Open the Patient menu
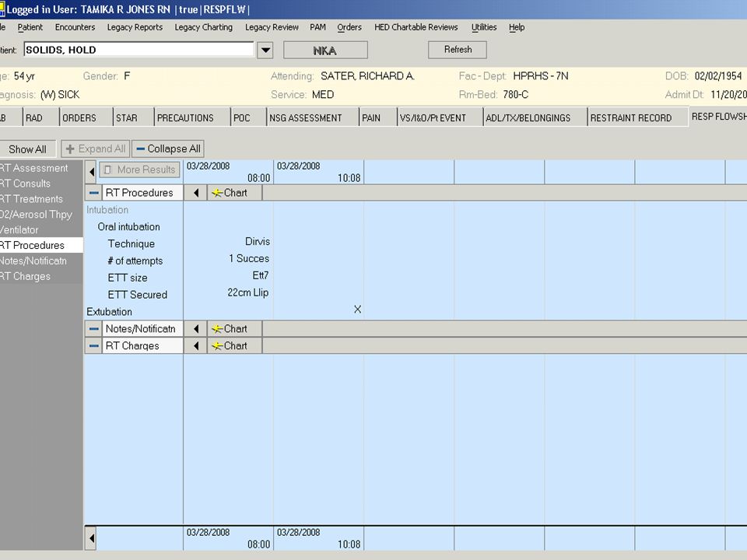Image resolution: width=747 pixels, height=560 pixels. [x=30, y=27]
